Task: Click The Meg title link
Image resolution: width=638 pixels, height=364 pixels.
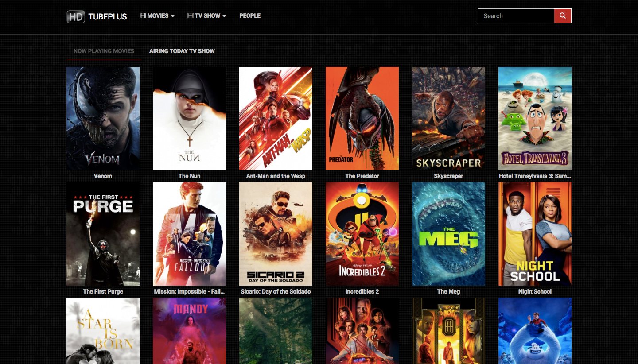Action: (448, 291)
